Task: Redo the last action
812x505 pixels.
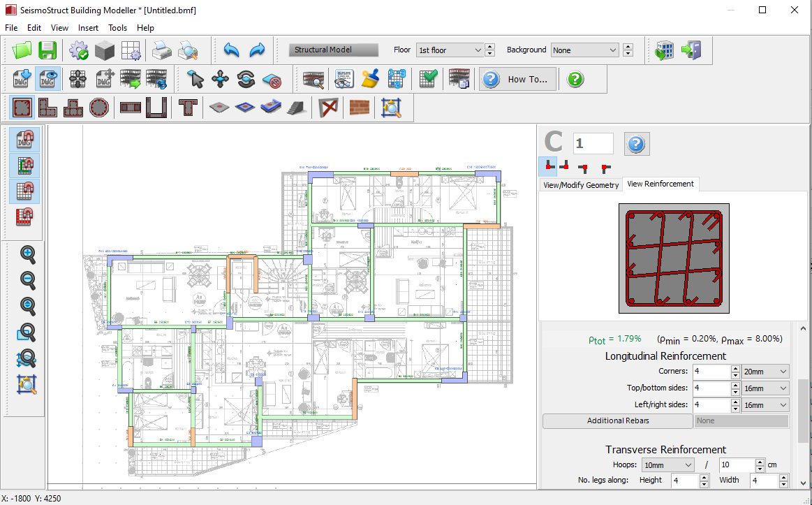Action: [258, 50]
